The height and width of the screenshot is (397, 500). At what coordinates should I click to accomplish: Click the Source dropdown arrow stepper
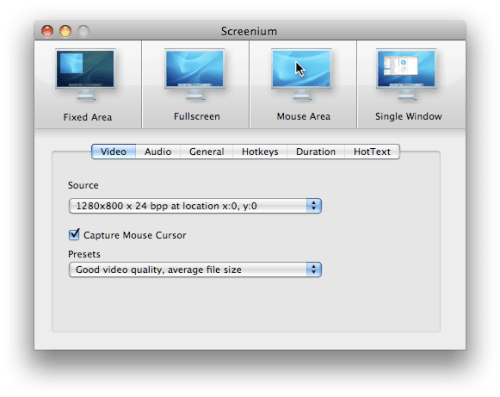click(x=314, y=206)
